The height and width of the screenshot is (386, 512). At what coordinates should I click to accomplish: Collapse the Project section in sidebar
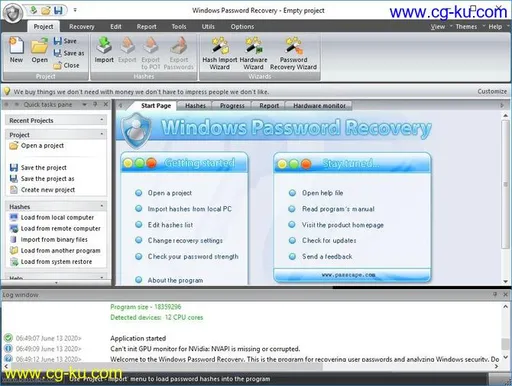(x=102, y=134)
